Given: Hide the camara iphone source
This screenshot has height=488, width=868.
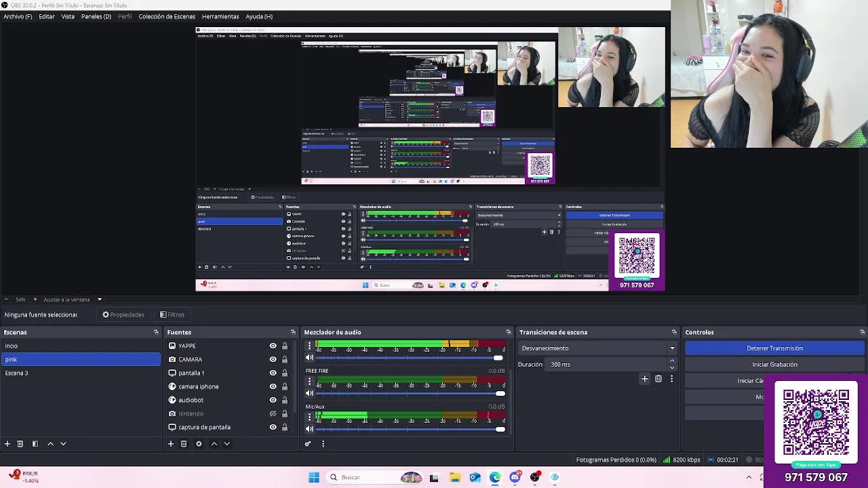Looking at the screenshot, I should [273, 386].
